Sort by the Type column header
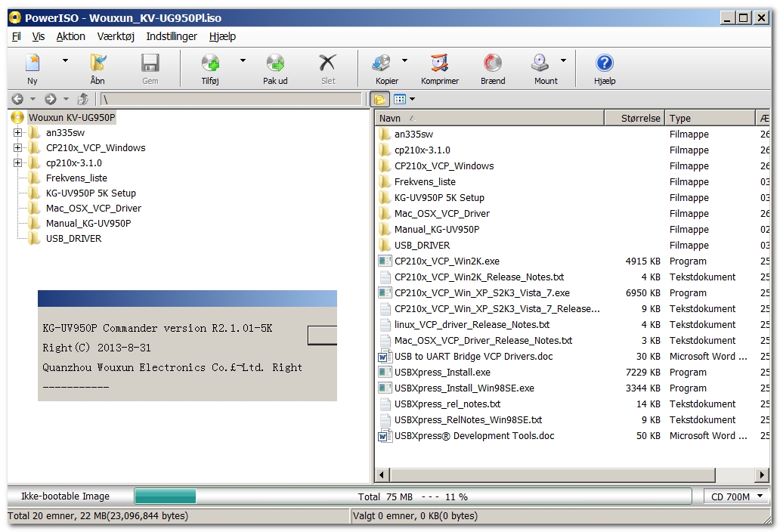The height and width of the screenshot is (532, 780). (710, 118)
